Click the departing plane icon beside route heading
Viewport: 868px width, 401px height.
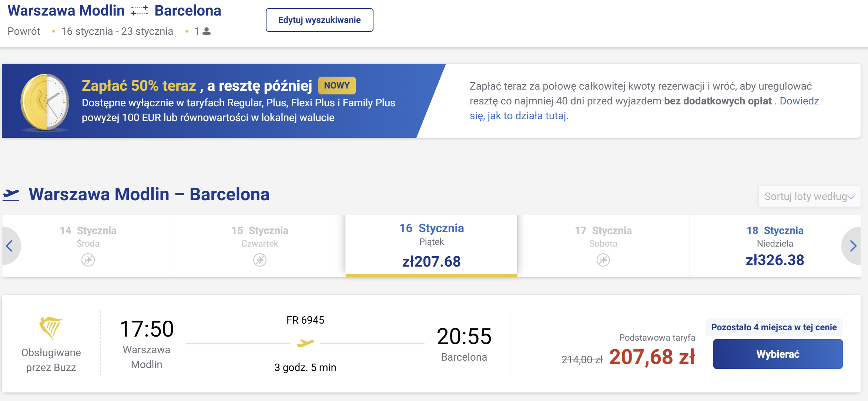11,195
